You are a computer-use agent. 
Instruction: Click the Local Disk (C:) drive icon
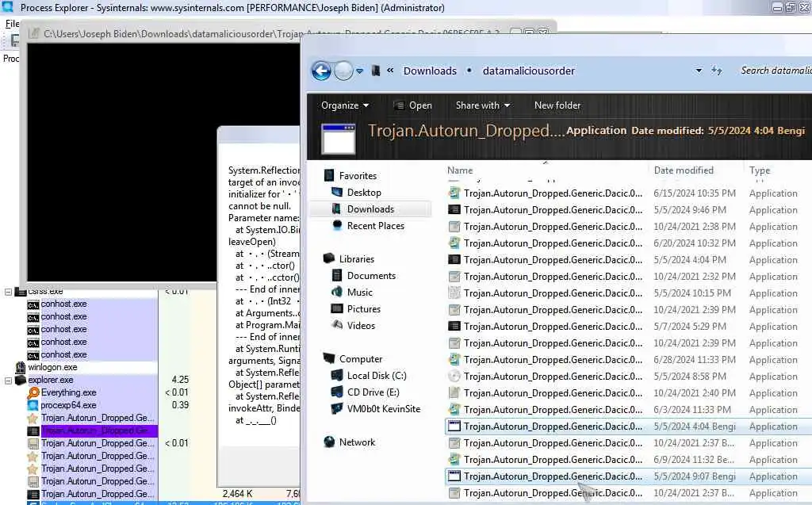click(337, 376)
